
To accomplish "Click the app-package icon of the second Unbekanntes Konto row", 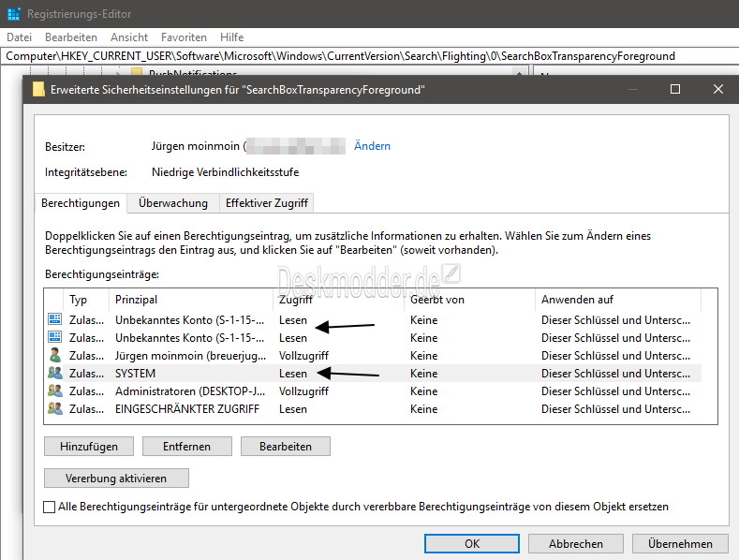I will click(54, 337).
